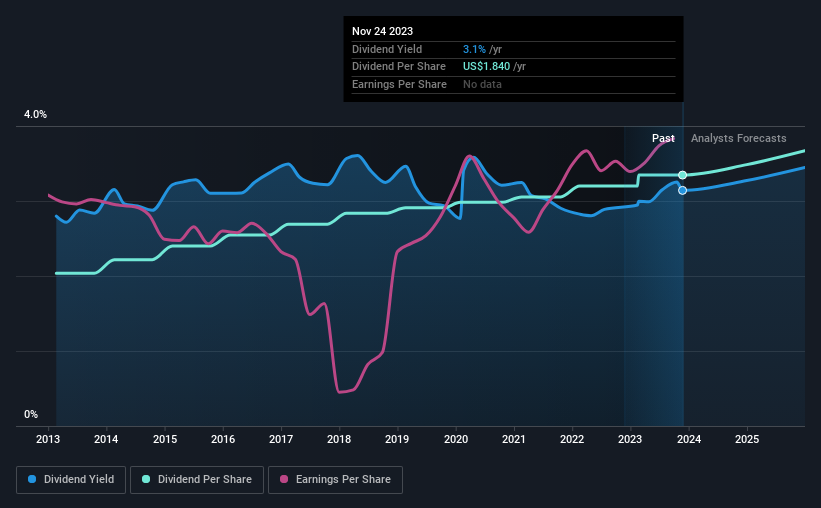Image resolution: width=821 pixels, height=508 pixels.
Task: Click the 2021 x-axis label
Action: (x=514, y=439)
